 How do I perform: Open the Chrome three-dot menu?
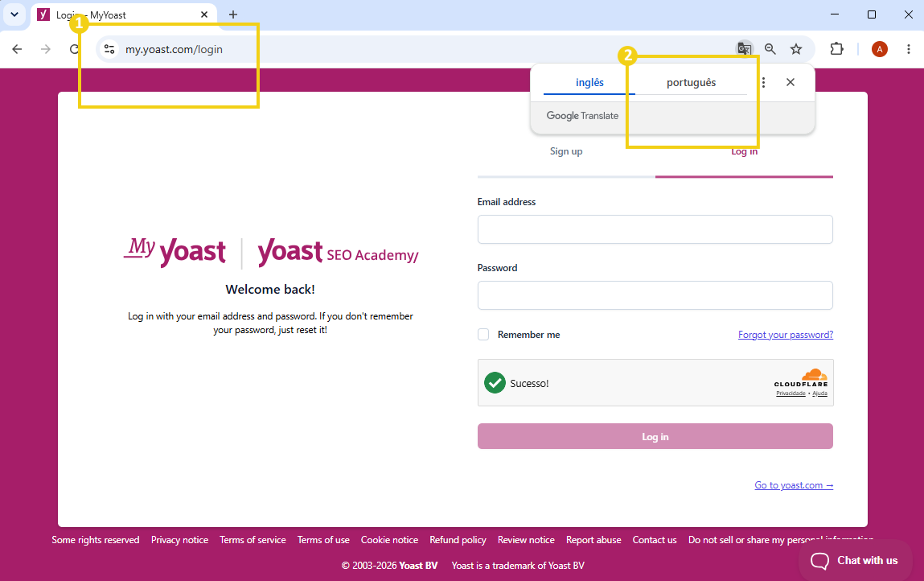[x=908, y=49]
